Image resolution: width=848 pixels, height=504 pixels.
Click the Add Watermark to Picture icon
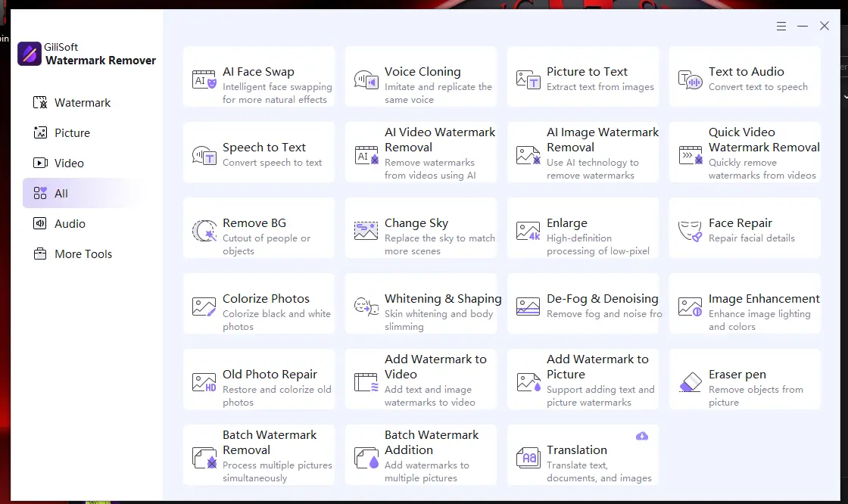click(x=528, y=382)
